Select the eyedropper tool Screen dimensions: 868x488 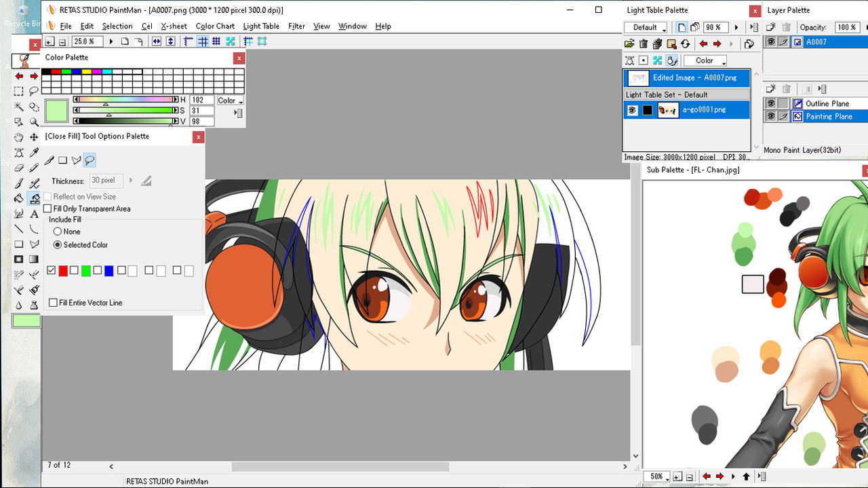pos(34,153)
